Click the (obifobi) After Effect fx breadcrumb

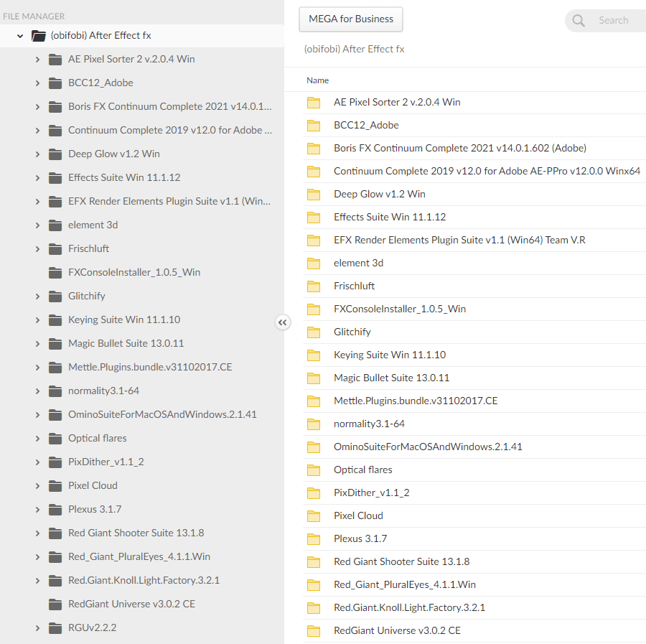tap(355, 49)
